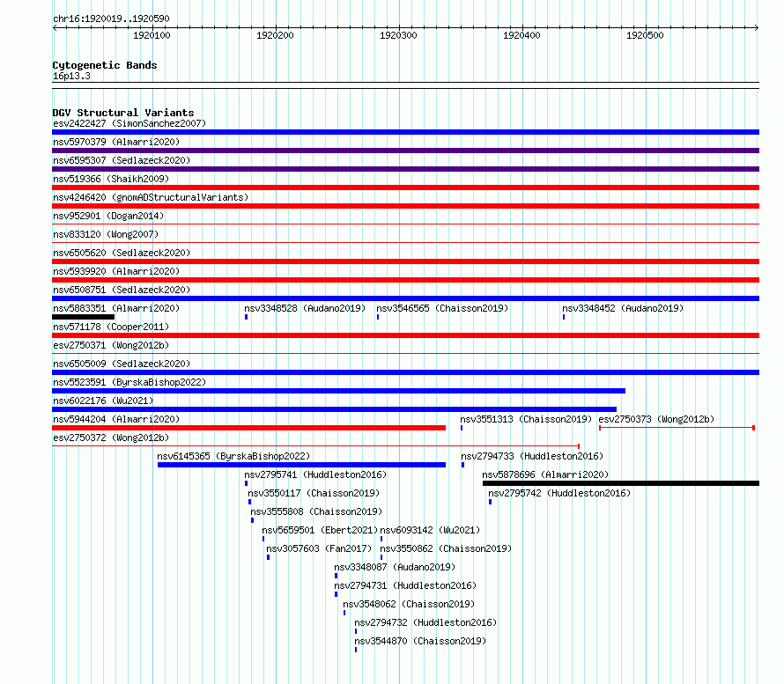The image size is (784, 684).
Task: Click the black bar under nsv5883351
Action: coord(84,317)
